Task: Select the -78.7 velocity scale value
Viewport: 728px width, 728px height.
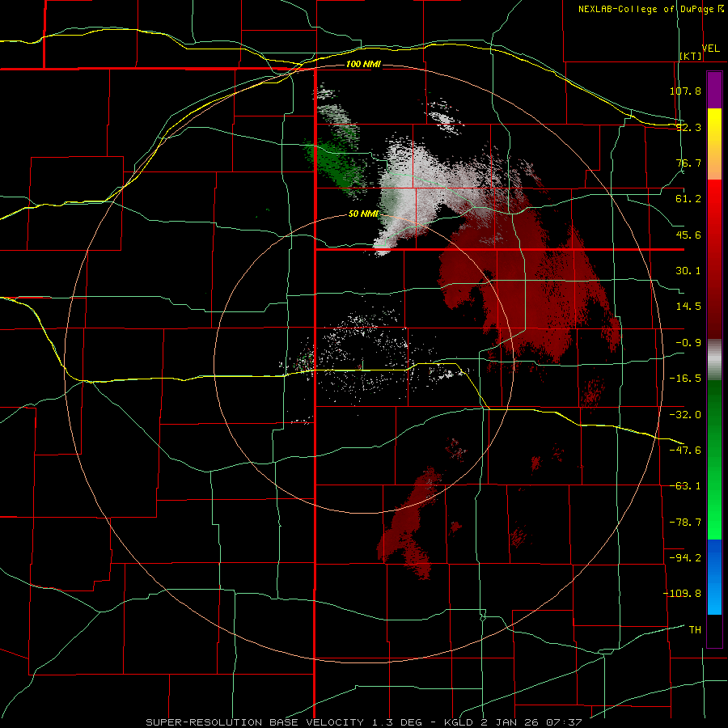Action: tap(685, 523)
